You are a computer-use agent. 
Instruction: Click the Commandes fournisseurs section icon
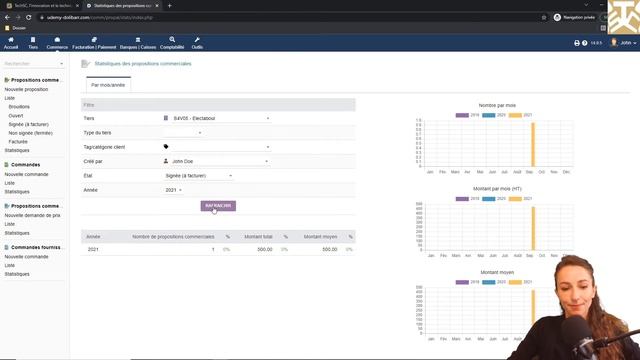tap(7, 247)
